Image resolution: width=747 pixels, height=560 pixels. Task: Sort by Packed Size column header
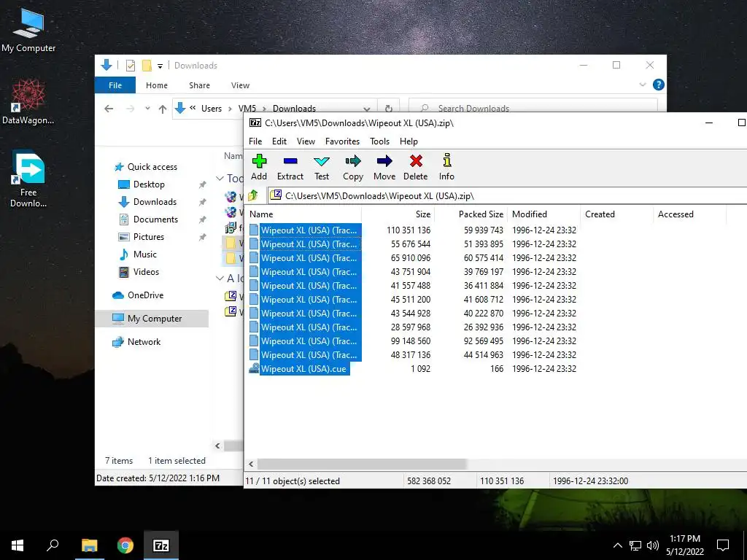coord(471,214)
